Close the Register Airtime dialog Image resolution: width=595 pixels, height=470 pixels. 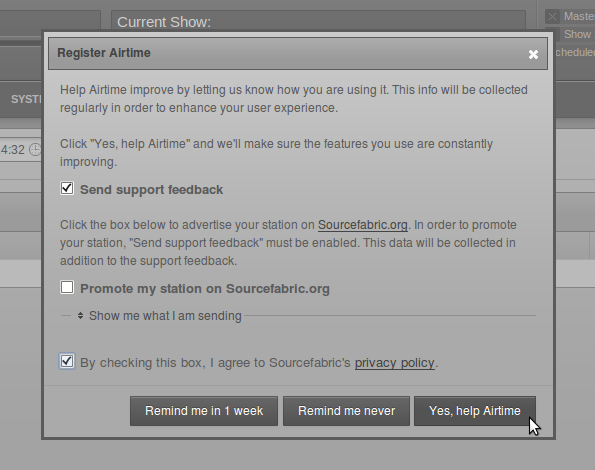(533, 54)
